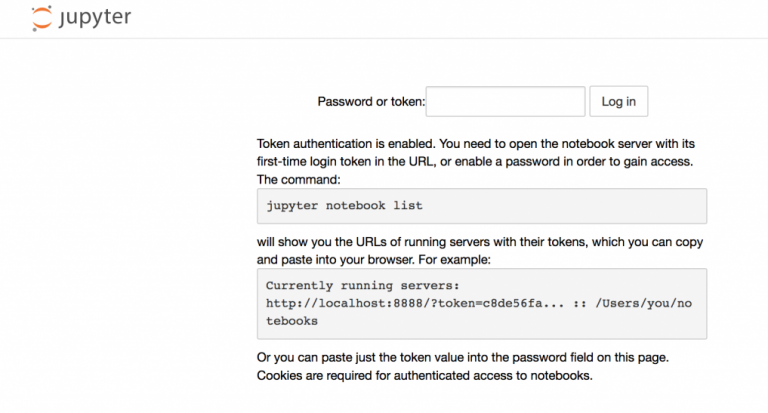The image size is (768, 413).
Task: Click the "tebooks" wrapped line in example block
Action: tap(291, 322)
